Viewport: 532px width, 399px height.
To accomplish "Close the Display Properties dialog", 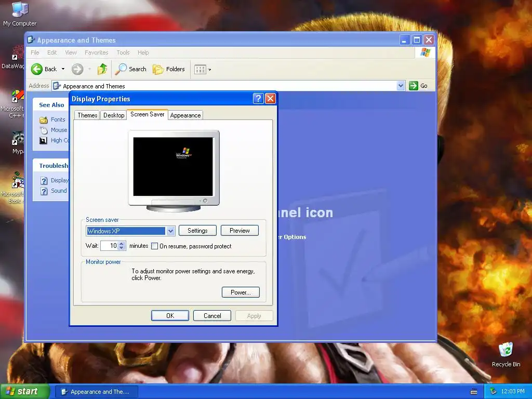I will 270,99.
